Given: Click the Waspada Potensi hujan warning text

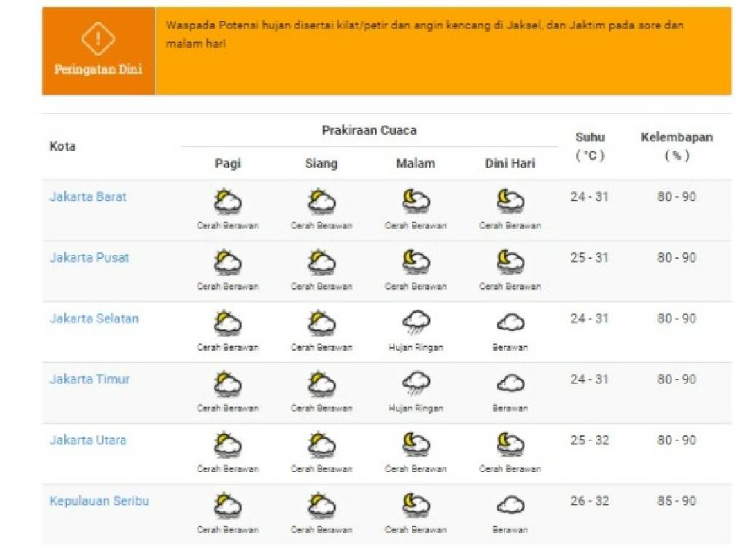Looking at the screenshot, I should coord(425,34).
